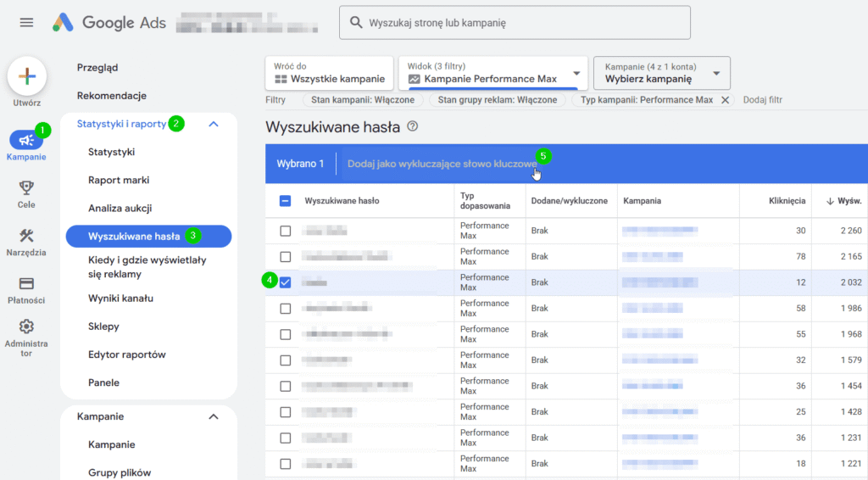Focus the Wyszukaj stronę lub kampanię field
This screenshot has width=868, height=480.
(515, 23)
